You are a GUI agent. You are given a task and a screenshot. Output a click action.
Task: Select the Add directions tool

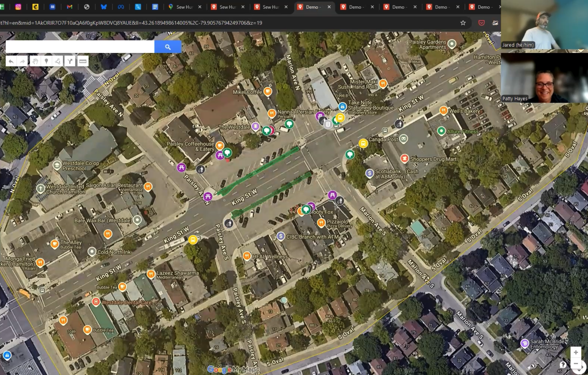click(70, 61)
